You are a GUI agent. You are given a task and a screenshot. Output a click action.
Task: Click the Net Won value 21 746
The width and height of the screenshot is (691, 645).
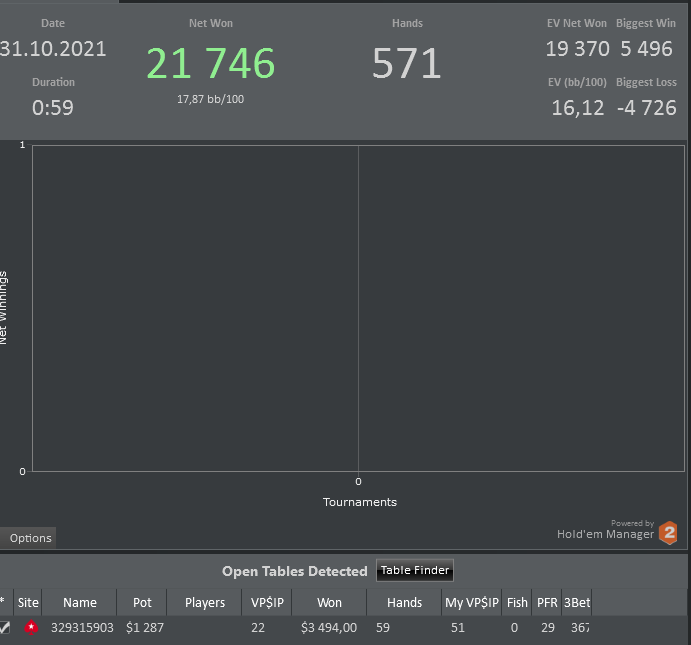tap(211, 63)
